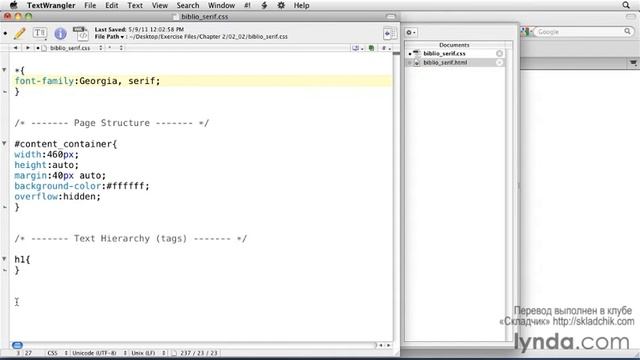The width and height of the screenshot is (640, 360).
Task: Open the Help menu
Action: [x=301, y=5]
